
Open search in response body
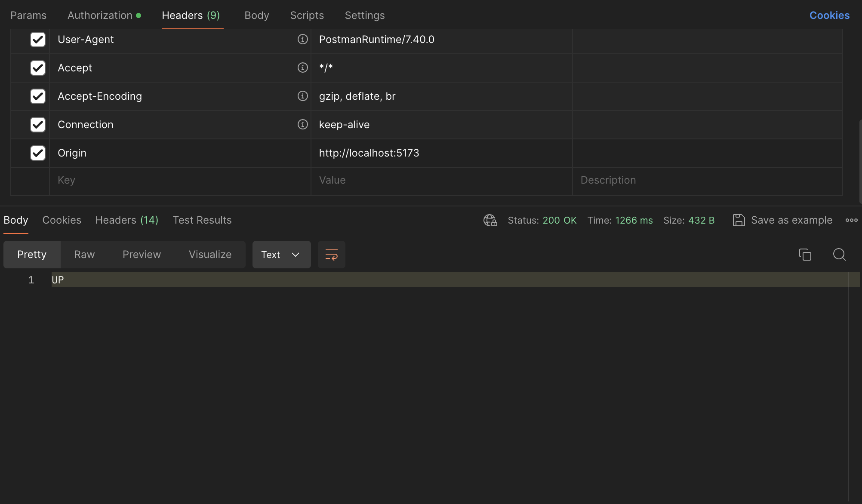point(839,255)
